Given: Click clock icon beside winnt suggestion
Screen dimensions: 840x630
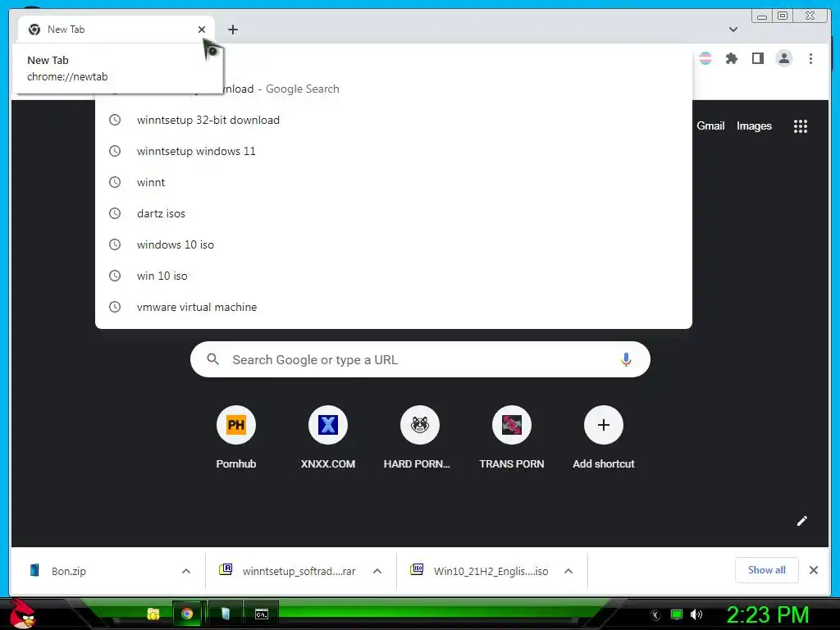Looking at the screenshot, I should (x=115, y=182).
